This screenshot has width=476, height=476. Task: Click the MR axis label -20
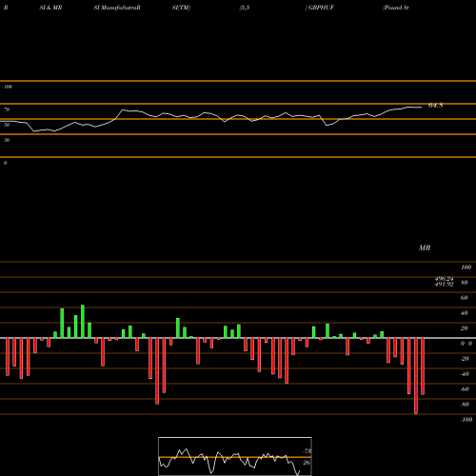(x=465, y=359)
